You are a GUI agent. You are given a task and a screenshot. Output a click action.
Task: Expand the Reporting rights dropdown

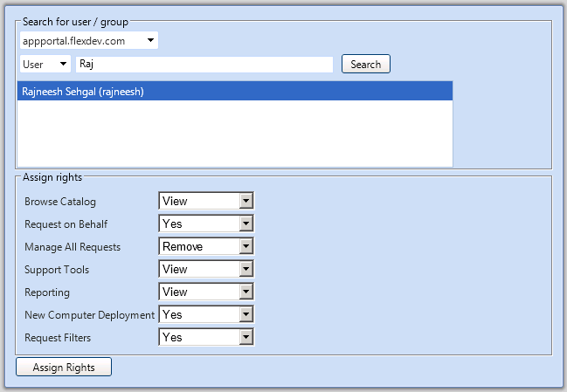[x=206, y=292]
